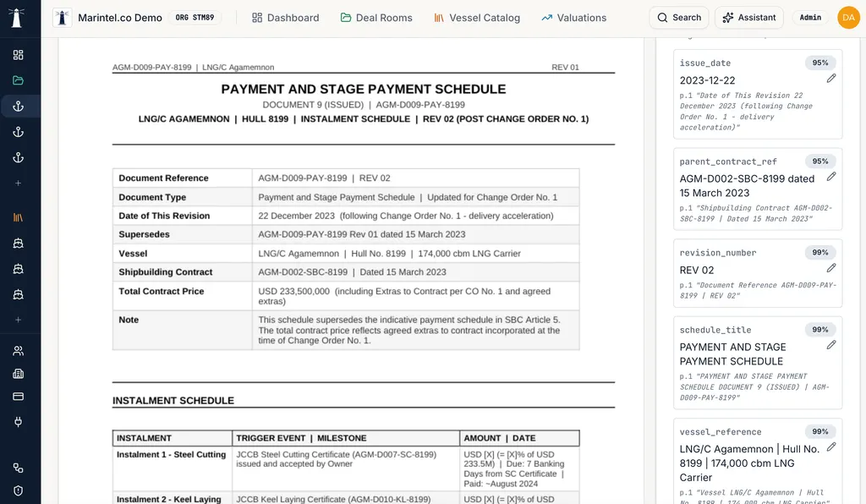The height and width of the screenshot is (504, 866).
Task: Click the 'AMOUNT | DATE' column header
Action: (500, 438)
